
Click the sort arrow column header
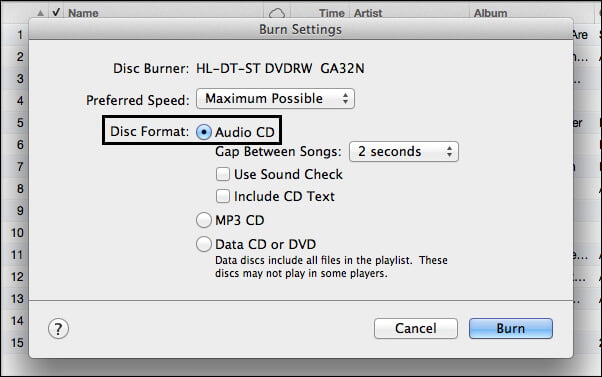tap(40, 13)
